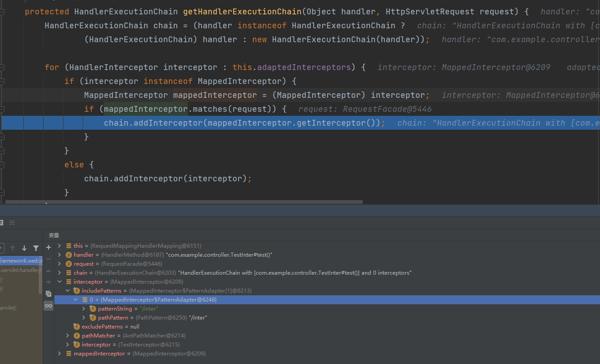Click the parameter icon beside handler variable
Viewport: 600px width, 364px height.
click(x=69, y=255)
